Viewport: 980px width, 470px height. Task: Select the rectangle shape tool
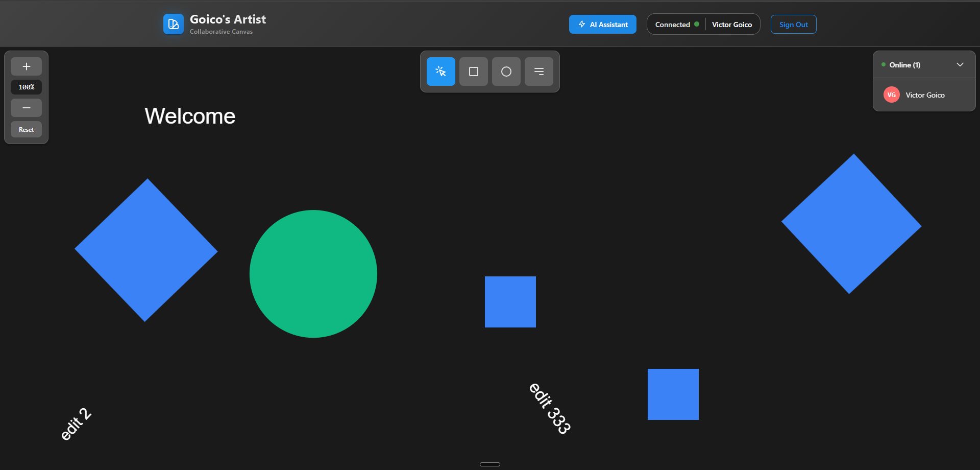click(473, 72)
